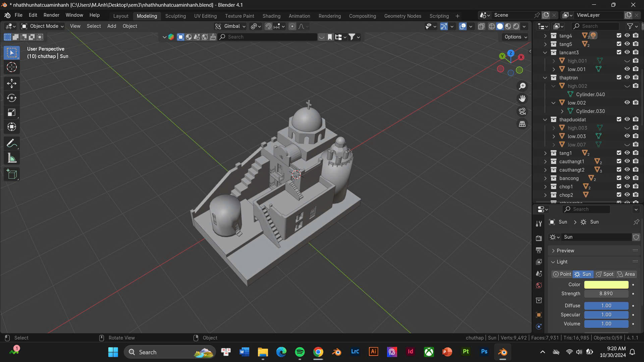Collapse the thapduoidat collection
The image size is (644, 362).
[545, 119]
